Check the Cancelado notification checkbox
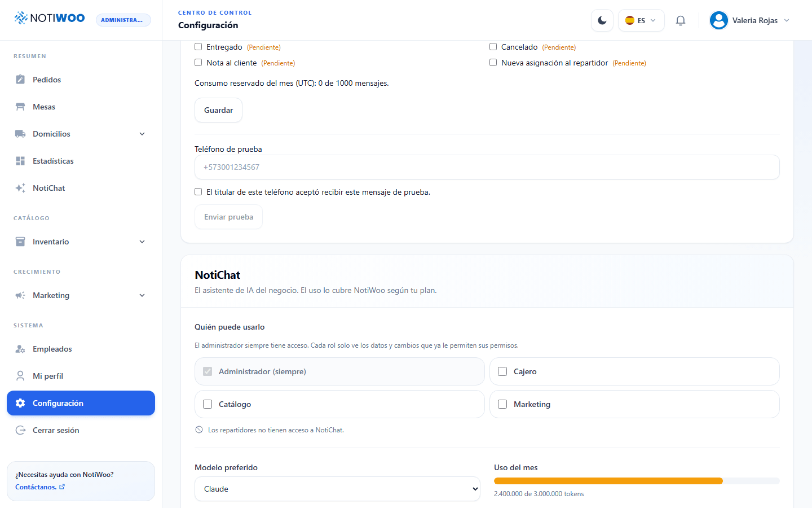This screenshot has width=812, height=508. point(493,47)
